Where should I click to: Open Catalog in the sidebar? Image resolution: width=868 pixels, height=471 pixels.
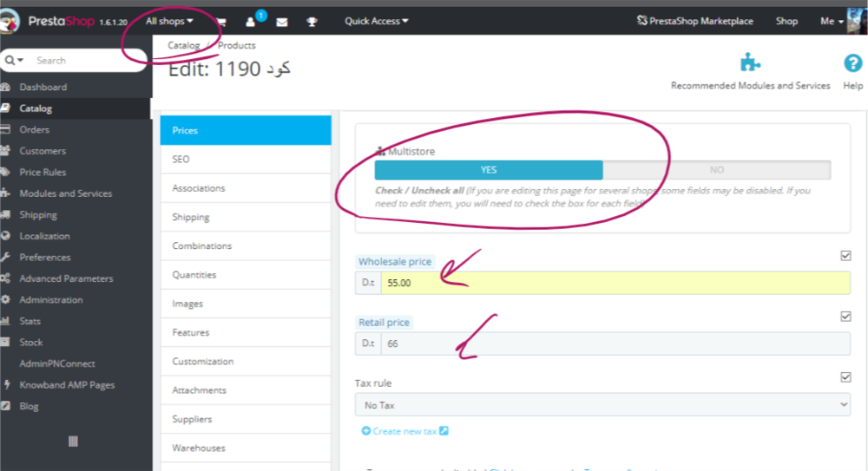[x=76, y=108]
